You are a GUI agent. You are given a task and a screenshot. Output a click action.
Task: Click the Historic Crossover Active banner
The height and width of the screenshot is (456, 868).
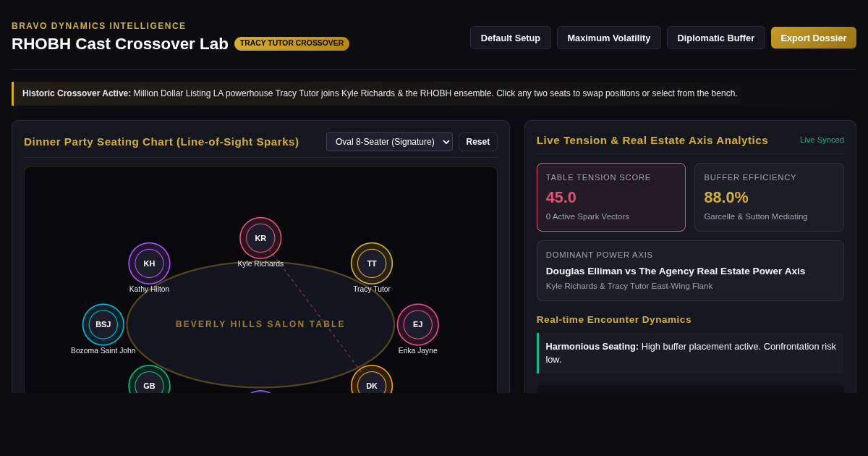tap(434, 93)
